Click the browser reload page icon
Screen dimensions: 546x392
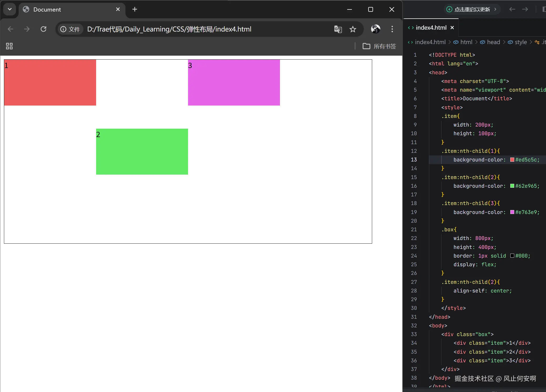(44, 29)
